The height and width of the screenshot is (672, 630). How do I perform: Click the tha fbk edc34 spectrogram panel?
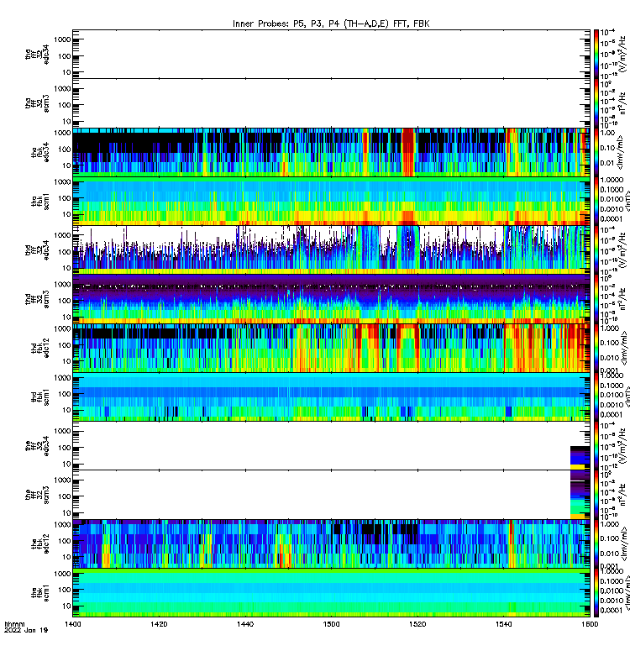pos(331,152)
